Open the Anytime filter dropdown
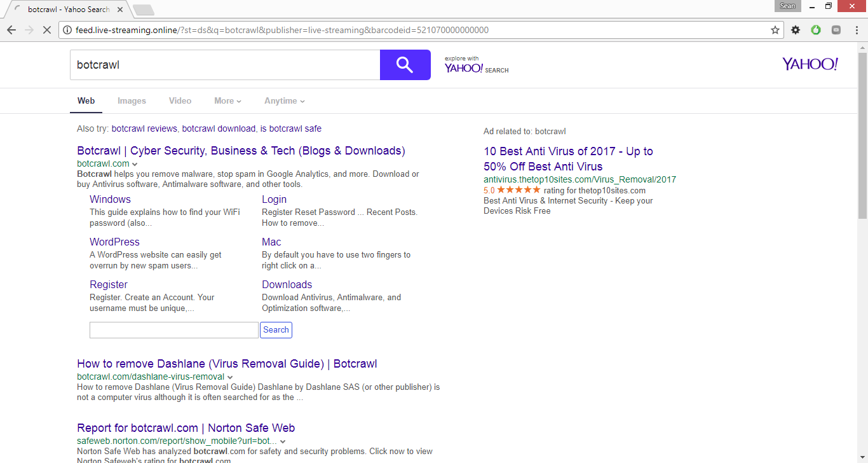 click(x=284, y=100)
